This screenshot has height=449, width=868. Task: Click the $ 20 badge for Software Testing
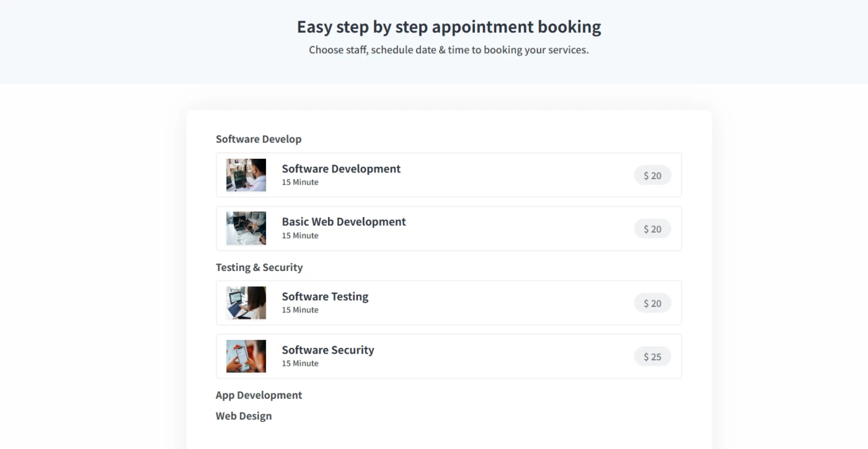[x=652, y=303]
